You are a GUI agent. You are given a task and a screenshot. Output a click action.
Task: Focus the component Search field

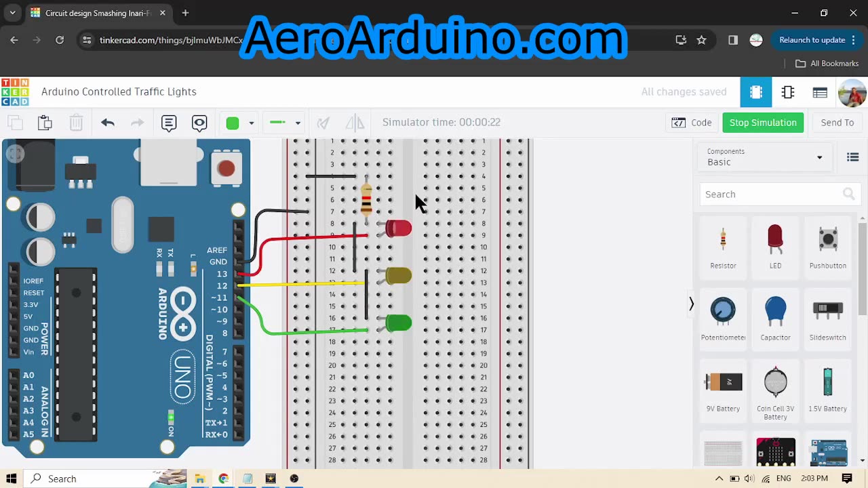click(x=779, y=195)
